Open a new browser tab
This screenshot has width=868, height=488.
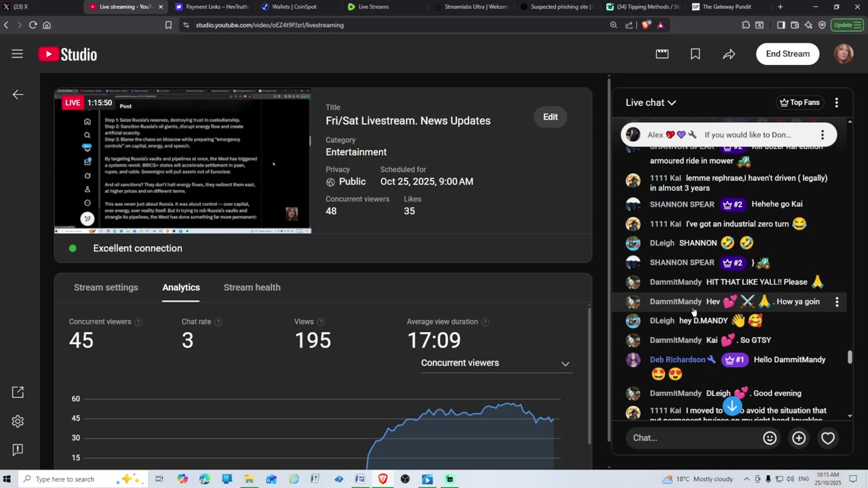780,7
